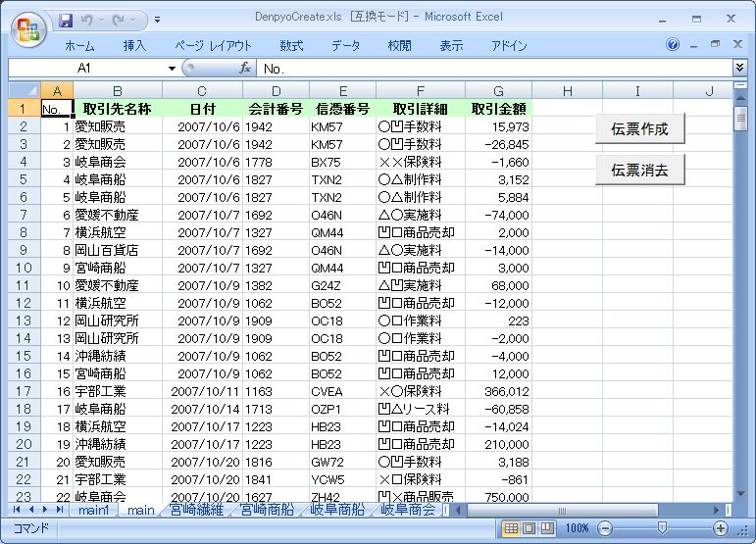Switch to Page Layout view in the status bar
Image resolution: width=756 pixels, height=544 pixels.
pyautogui.click(x=529, y=528)
